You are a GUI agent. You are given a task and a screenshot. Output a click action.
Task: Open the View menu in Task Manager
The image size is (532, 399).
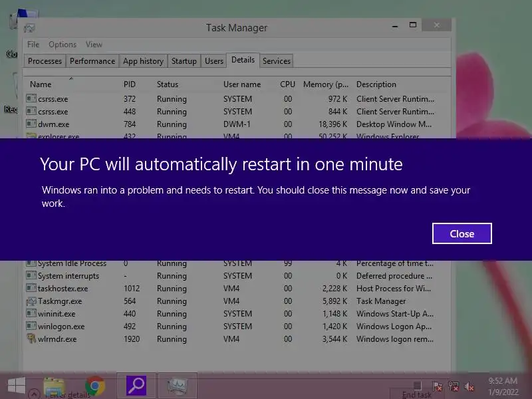click(x=94, y=45)
